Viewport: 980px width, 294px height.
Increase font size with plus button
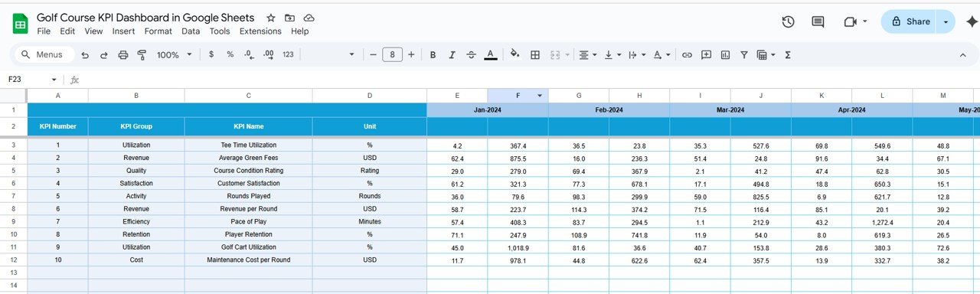(411, 55)
